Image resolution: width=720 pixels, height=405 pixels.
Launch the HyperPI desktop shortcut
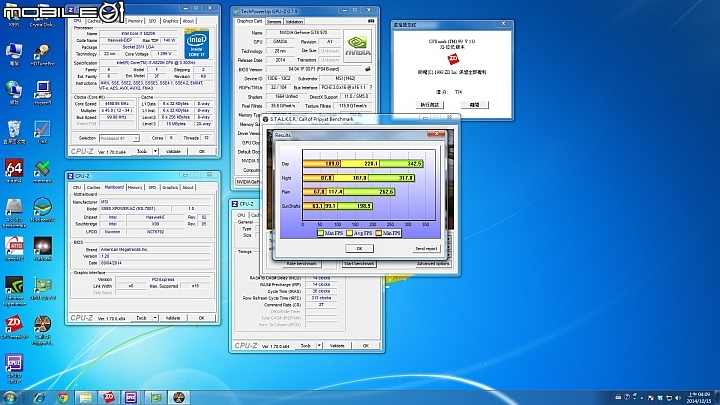click(x=42, y=91)
